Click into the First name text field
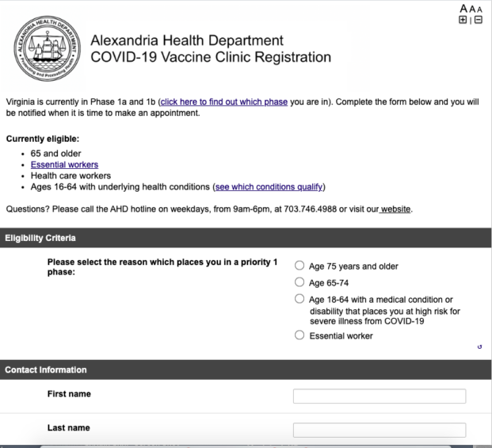Screen dimensions: 492x448 tap(379, 396)
